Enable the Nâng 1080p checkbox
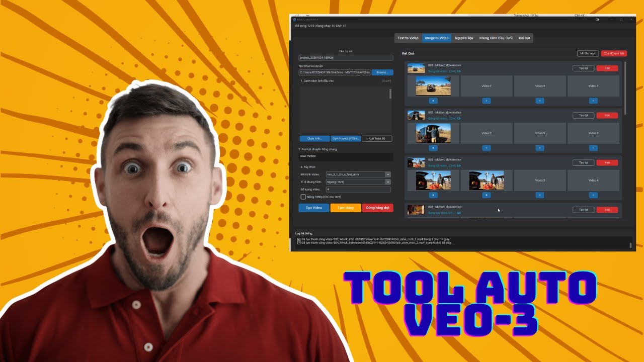Viewport: 644px width, 362px height. pos(303,197)
